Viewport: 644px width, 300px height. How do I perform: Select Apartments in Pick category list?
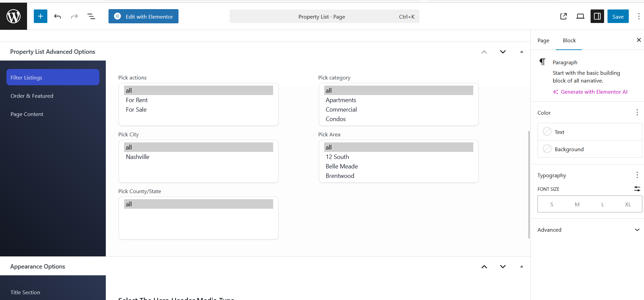pos(341,100)
